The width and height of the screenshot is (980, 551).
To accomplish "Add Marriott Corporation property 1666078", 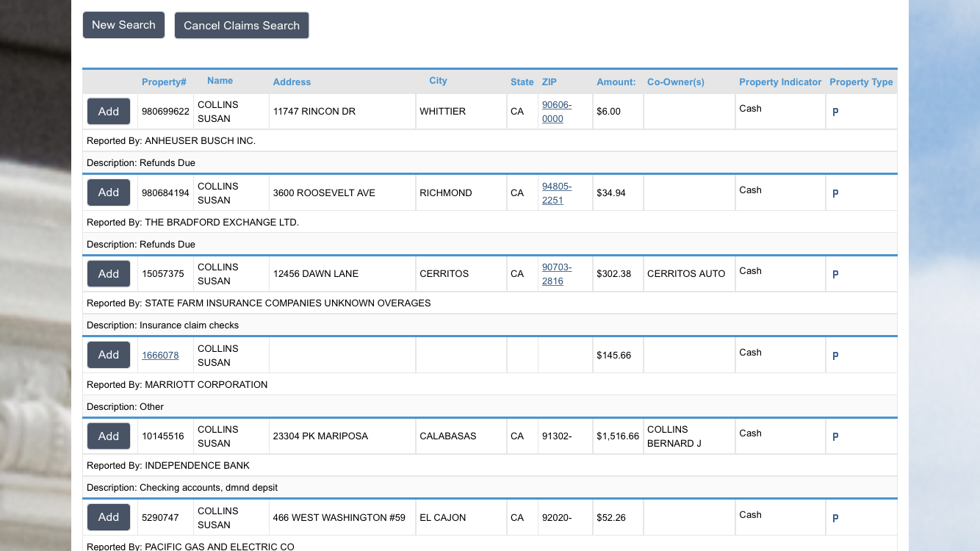I will (109, 355).
